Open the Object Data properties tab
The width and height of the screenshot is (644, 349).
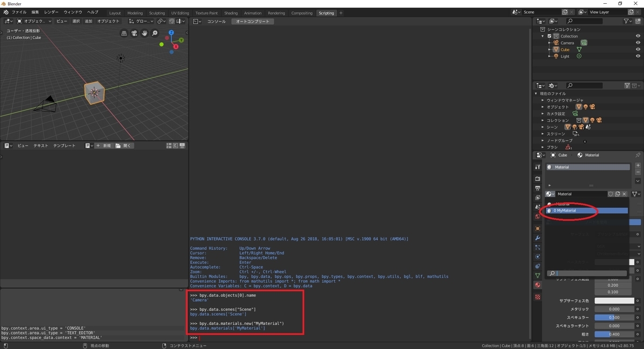pyautogui.click(x=538, y=275)
